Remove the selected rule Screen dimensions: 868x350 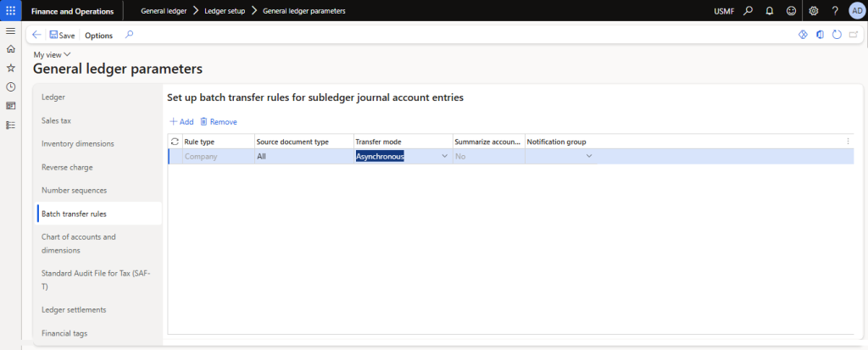(219, 122)
